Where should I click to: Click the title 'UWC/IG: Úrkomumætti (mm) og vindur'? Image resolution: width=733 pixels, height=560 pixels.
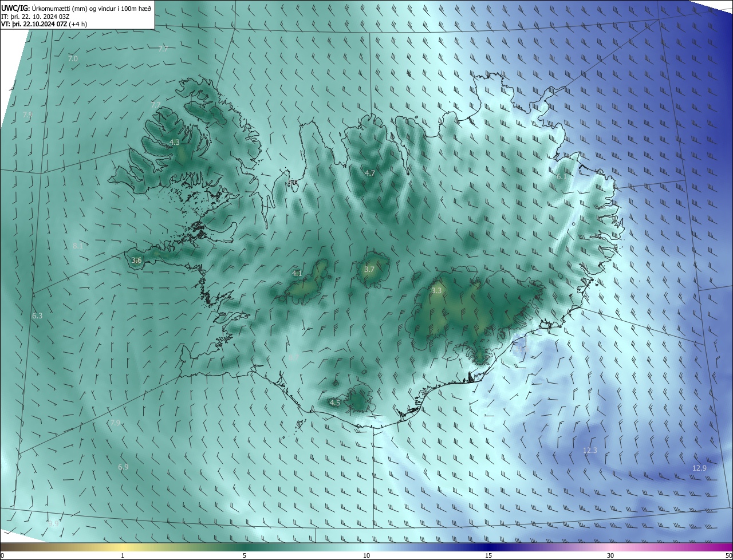(x=76, y=8)
